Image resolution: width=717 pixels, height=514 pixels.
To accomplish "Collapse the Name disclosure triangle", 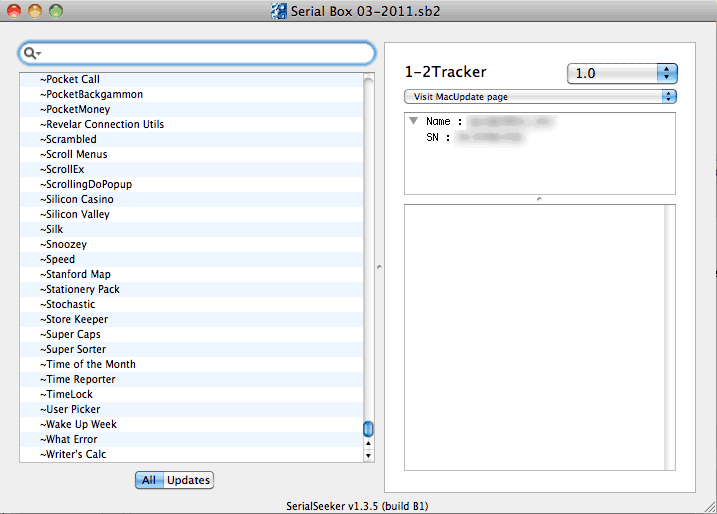I will (414, 121).
